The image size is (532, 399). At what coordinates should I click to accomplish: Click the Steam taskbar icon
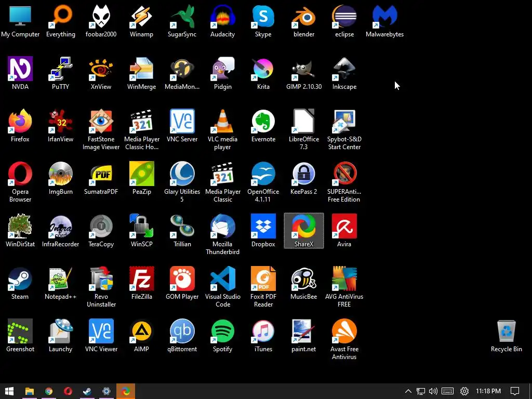click(87, 391)
